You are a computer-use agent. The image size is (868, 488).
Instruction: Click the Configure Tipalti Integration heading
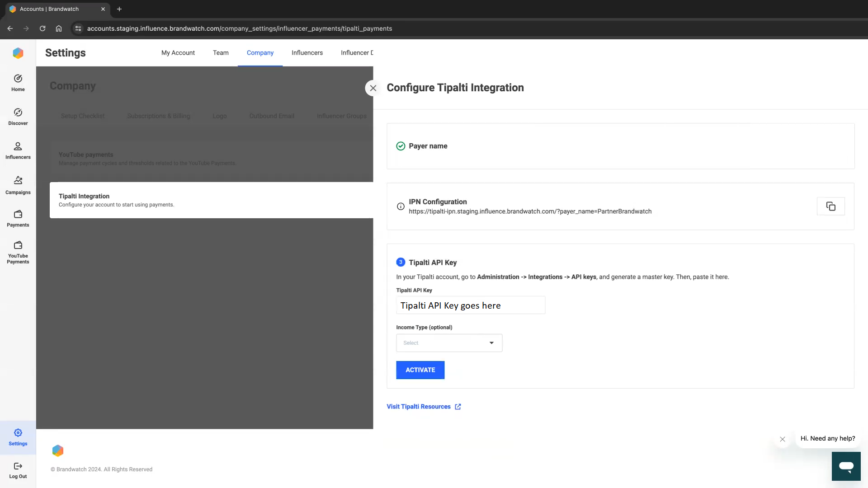click(x=455, y=88)
